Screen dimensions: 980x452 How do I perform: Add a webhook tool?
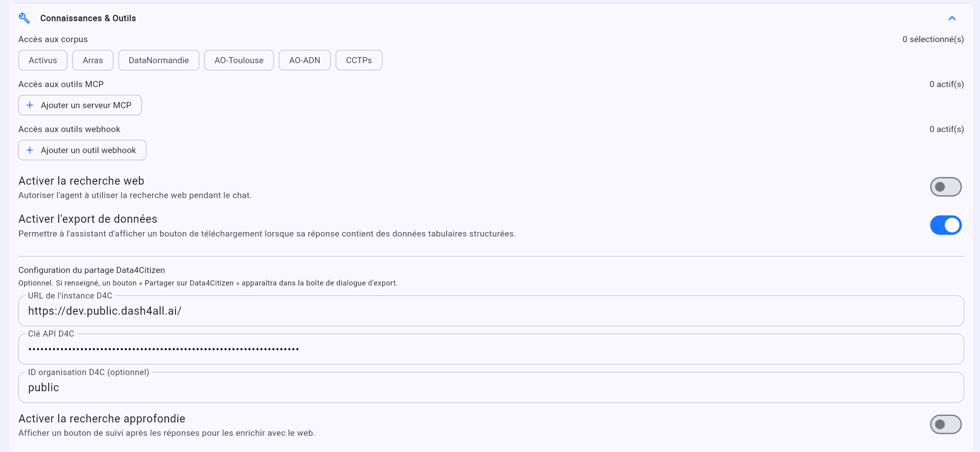point(82,150)
